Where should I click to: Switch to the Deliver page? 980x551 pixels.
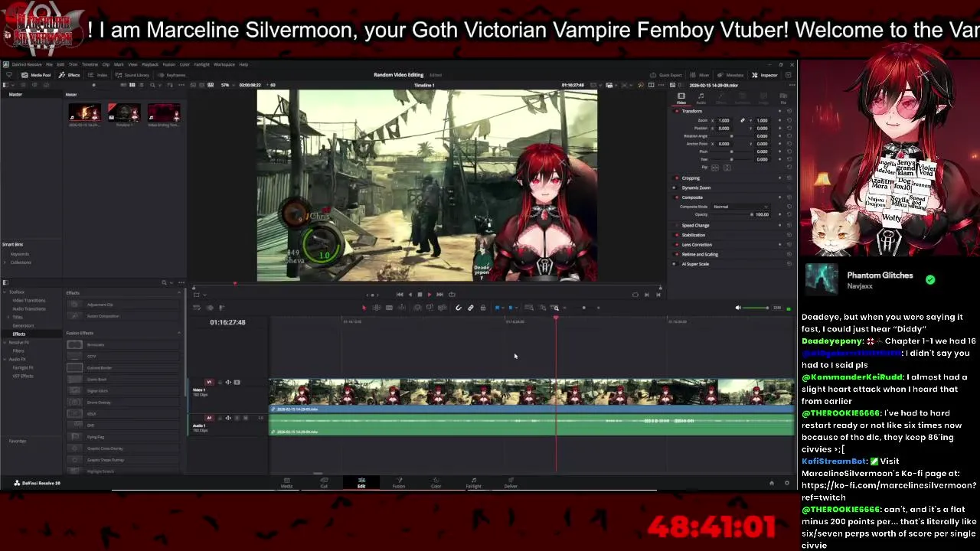click(x=511, y=483)
